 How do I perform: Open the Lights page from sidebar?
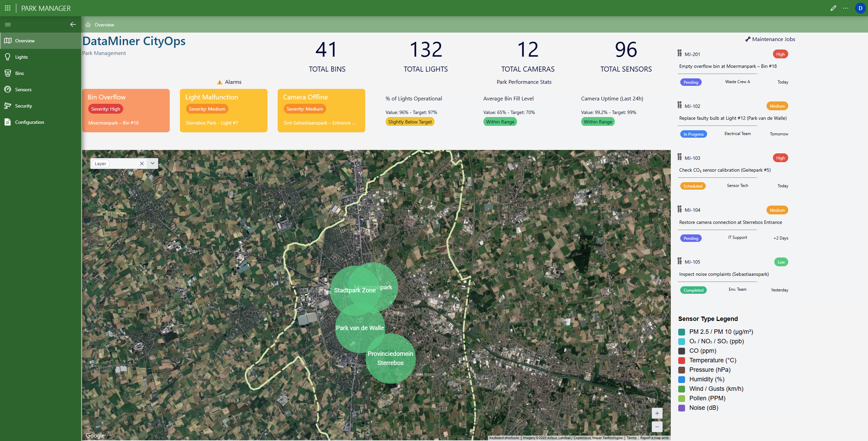[x=21, y=57]
